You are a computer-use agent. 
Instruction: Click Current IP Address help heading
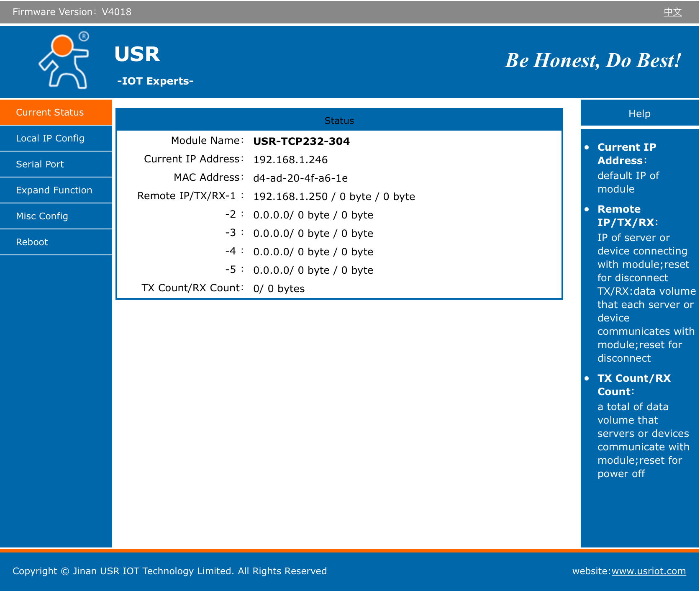tap(626, 154)
